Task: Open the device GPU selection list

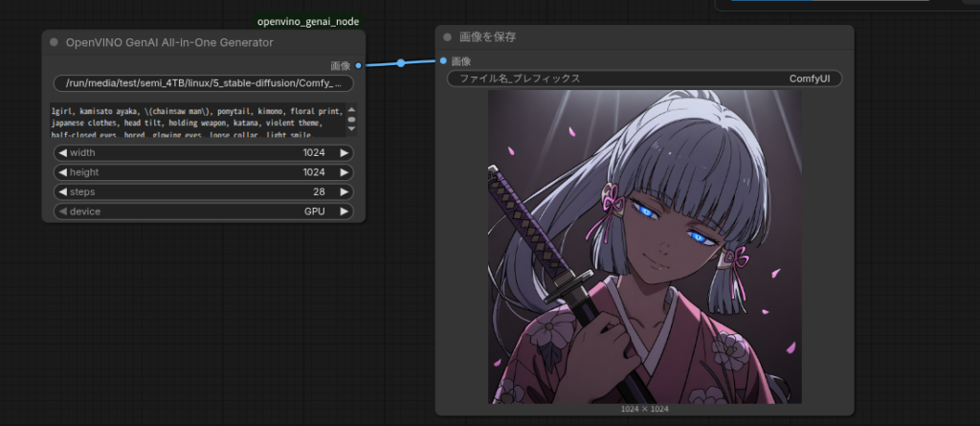Action: point(203,211)
